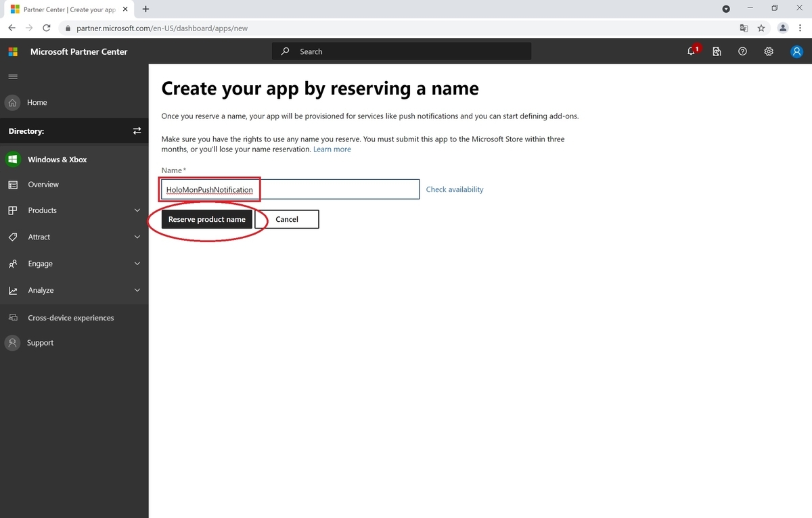Viewport: 812px width, 518px height.
Task: Click the Cross-device experiences icon
Action: (x=13, y=318)
